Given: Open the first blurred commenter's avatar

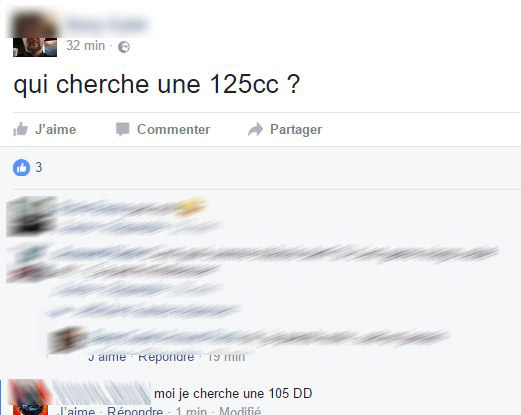Looking at the screenshot, I should click(32, 216).
